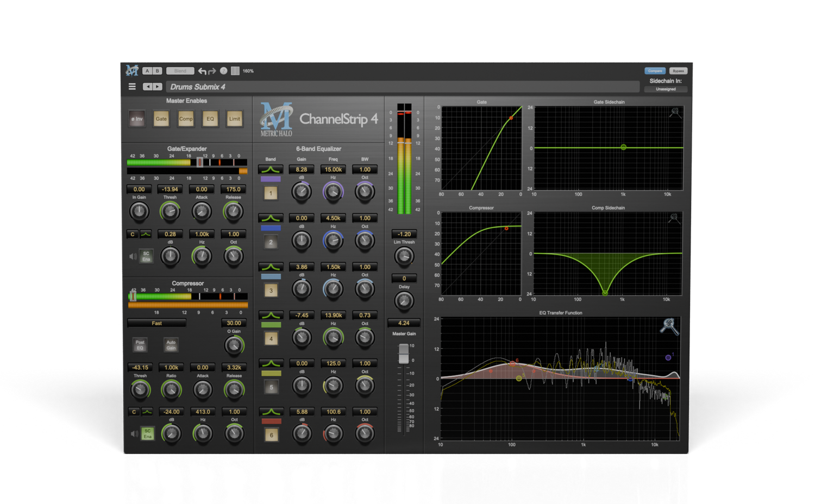The image size is (815, 504).
Task: Click the redo arrow in the top toolbar
Action: (212, 71)
